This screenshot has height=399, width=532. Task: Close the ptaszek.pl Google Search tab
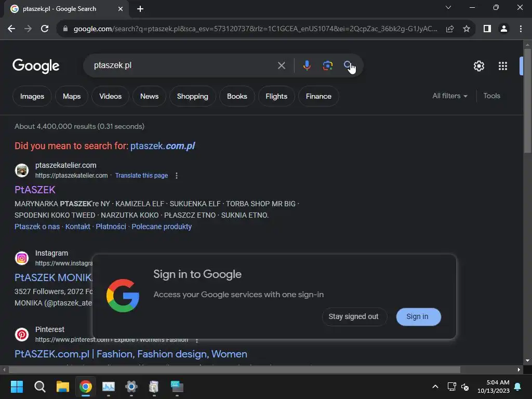click(121, 9)
